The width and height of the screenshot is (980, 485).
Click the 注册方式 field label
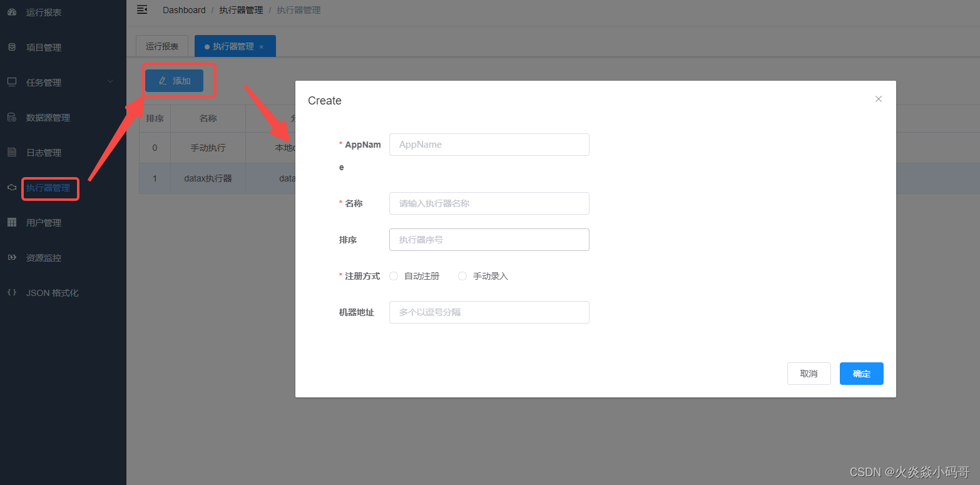[362, 276]
